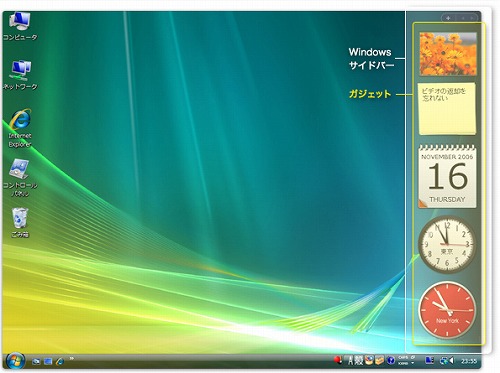Click the orange flowers slideshow gadget
Viewport: 500px width, 373px height.
coord(448,54)
